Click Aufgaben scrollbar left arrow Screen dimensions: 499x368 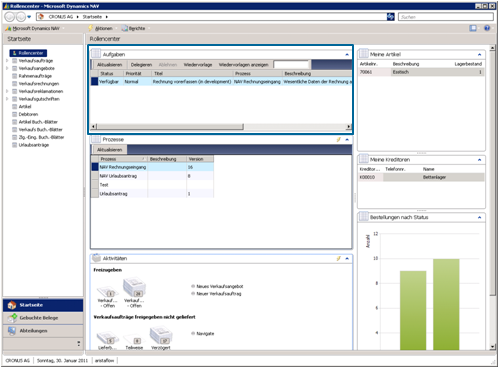[94, 127]
